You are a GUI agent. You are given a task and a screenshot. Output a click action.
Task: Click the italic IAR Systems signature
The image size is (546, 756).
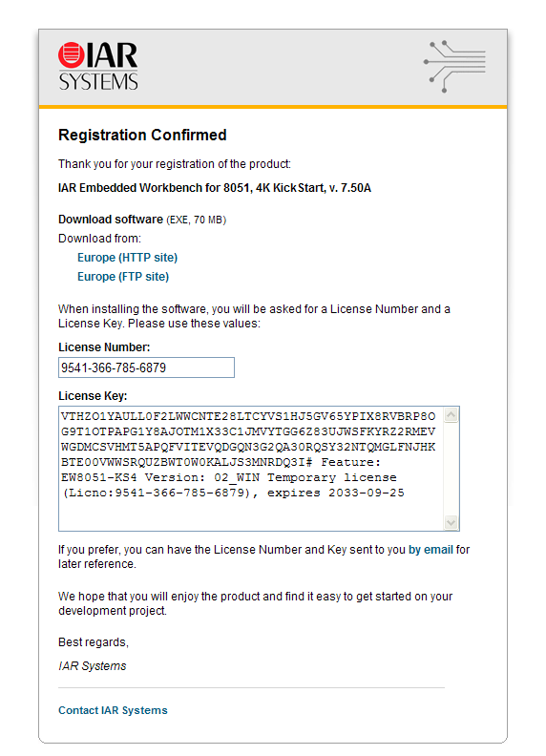93,666
